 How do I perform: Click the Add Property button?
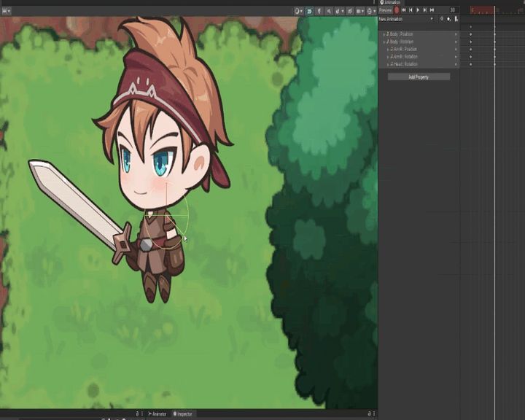(419, 77)
